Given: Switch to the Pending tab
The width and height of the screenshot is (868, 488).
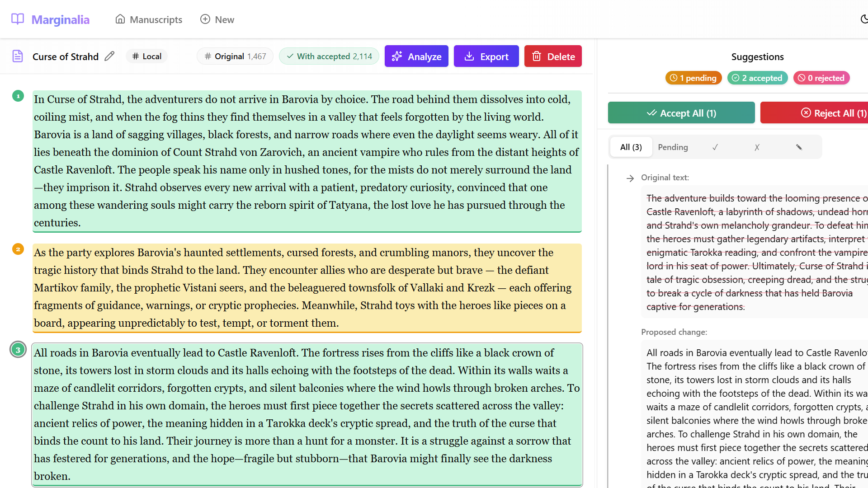Looking at the screenshot, I should click(673, 147).
